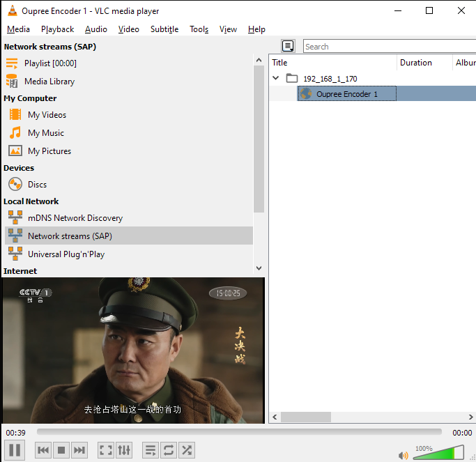The width and height of the screenshot is (476, 462).
Task: Click the elapsed time 00:39 label
Action: pos(16,433)
